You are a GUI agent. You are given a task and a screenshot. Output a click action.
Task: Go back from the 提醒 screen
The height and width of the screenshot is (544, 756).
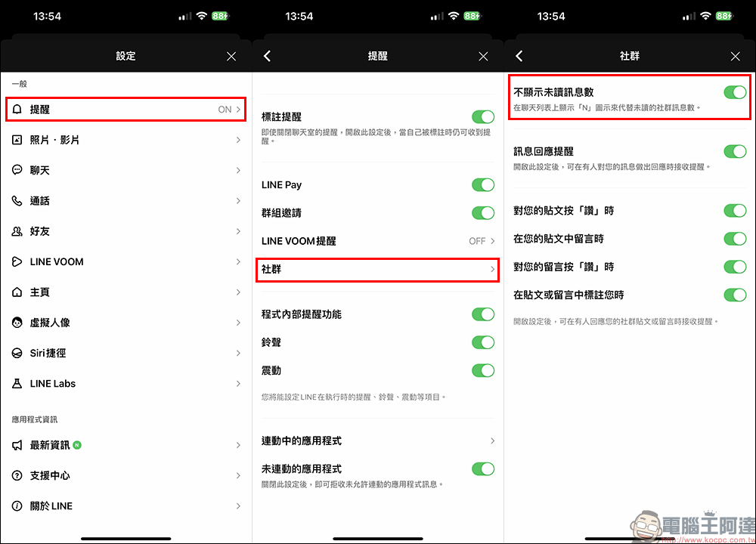click(x=268, y=56)
